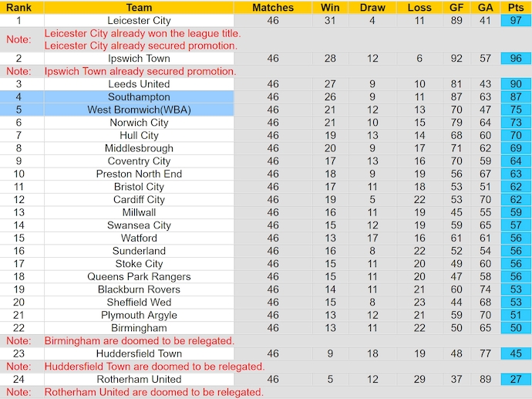
Task: Click the Matches column header
Action: tap(273, 8)
